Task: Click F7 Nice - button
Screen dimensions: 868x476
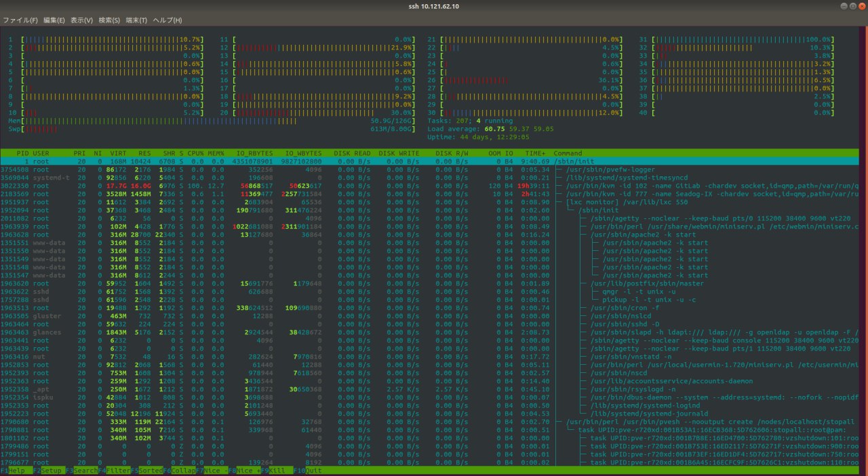Action: pos(212,471)
